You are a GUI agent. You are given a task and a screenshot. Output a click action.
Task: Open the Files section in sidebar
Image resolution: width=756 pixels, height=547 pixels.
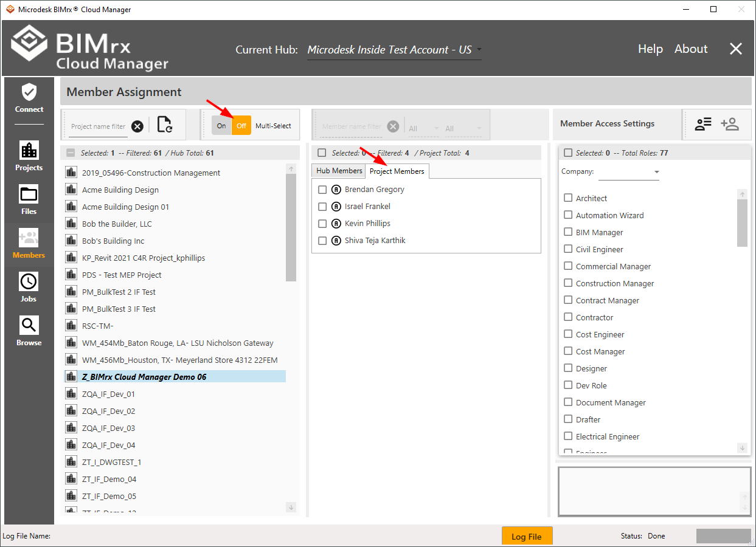pos(29,200)
